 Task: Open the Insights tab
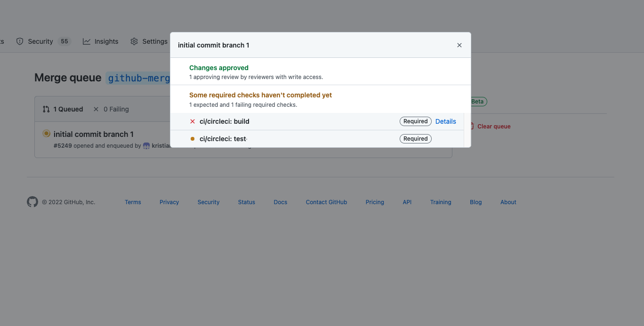[106, 41]
